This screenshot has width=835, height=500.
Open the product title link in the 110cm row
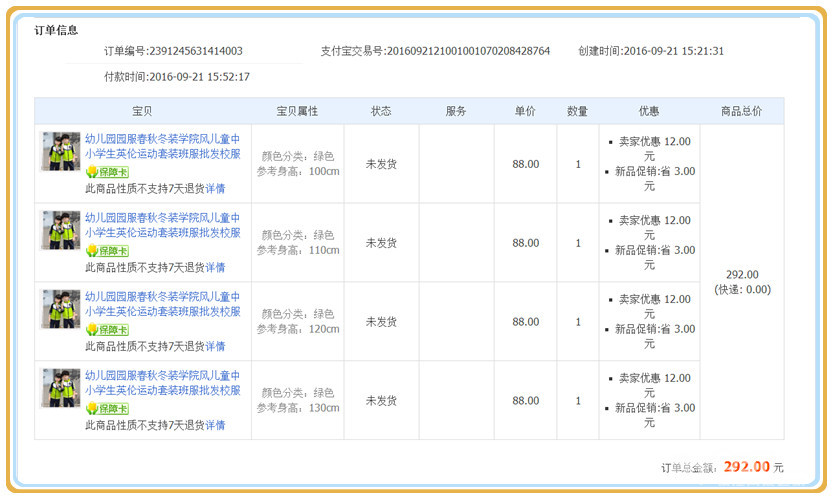pos(162,226)
